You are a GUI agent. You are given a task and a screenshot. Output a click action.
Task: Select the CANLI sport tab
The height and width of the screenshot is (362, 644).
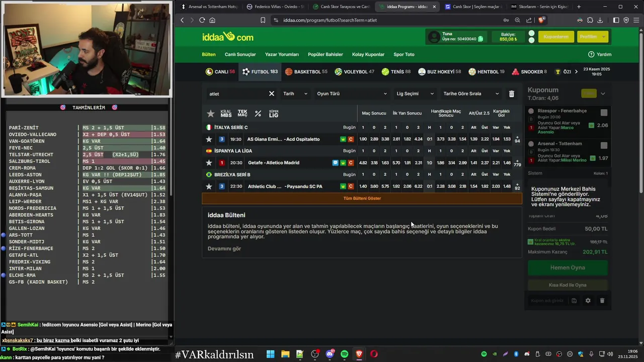220,72
